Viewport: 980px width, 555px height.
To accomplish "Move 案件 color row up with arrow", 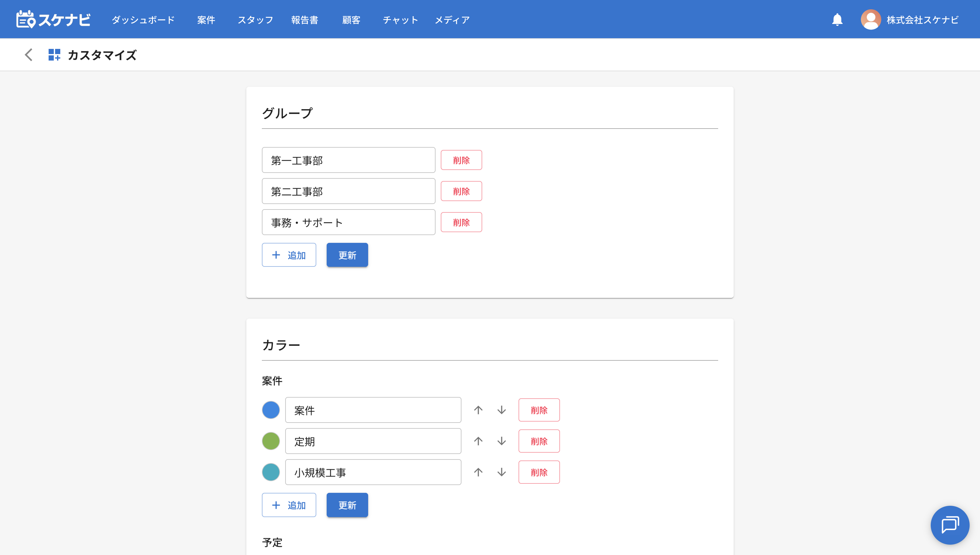I will click(x=478, y=410).
